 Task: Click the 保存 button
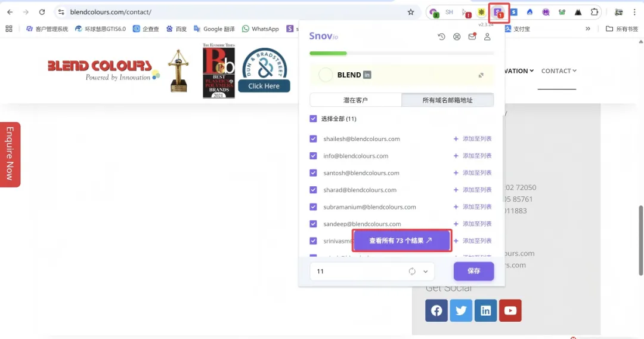click(473, 271)
